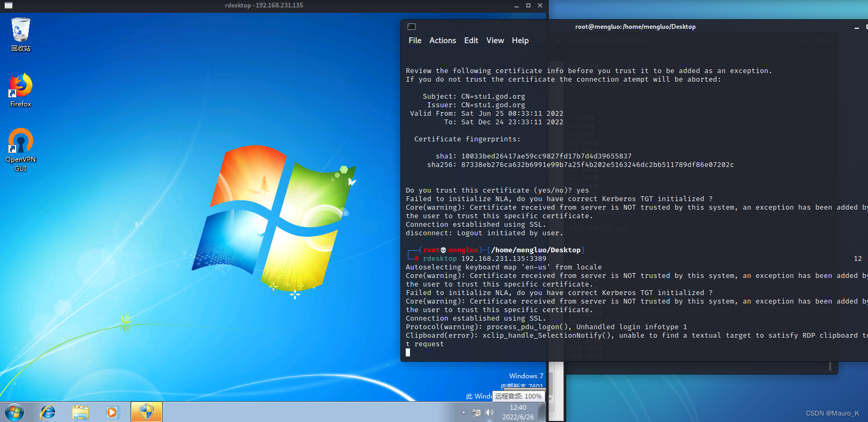Screen dimensions: 868x422
Task: Minimize the terminal window
Action: click(x=856, y=27)
